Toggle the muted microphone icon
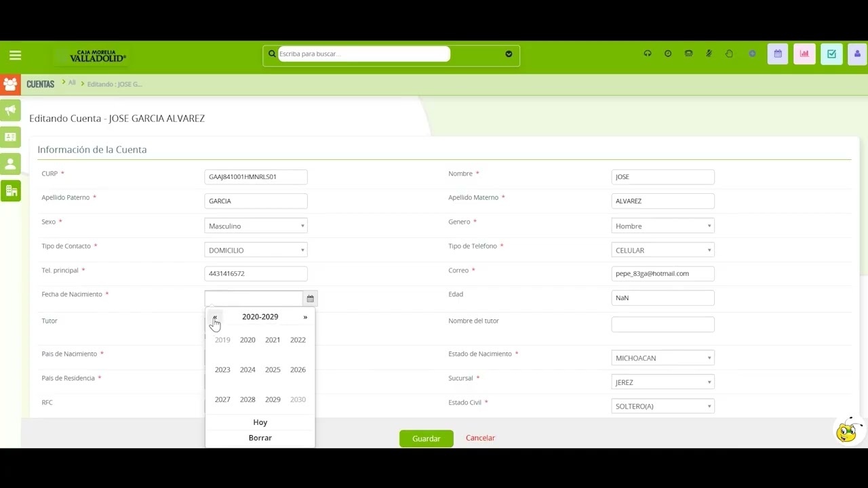 (x=709, y=54)
